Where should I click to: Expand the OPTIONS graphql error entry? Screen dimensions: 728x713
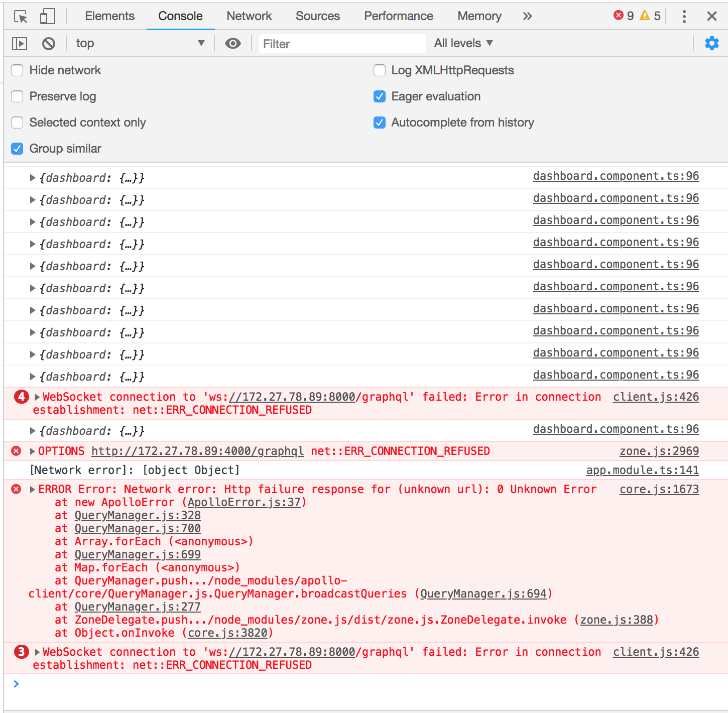[33, 451]
